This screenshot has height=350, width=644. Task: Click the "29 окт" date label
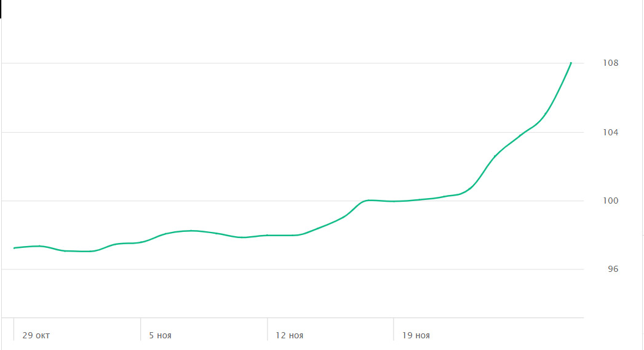[x=36, y=336]
